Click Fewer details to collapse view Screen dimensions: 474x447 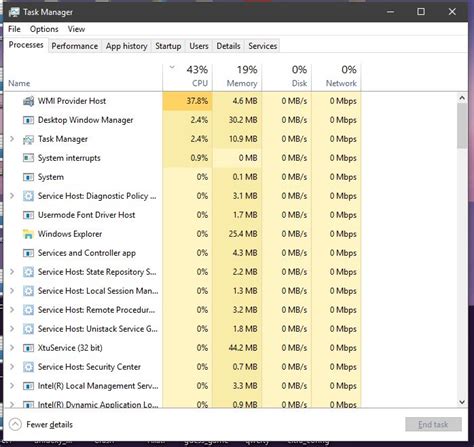pyautogui.click(x=41, y=425)
